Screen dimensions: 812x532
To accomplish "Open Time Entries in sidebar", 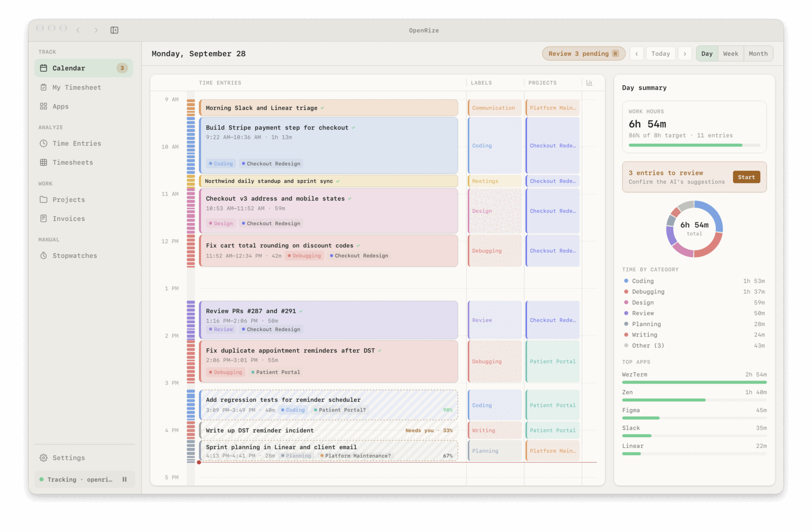I will point(84,143).
